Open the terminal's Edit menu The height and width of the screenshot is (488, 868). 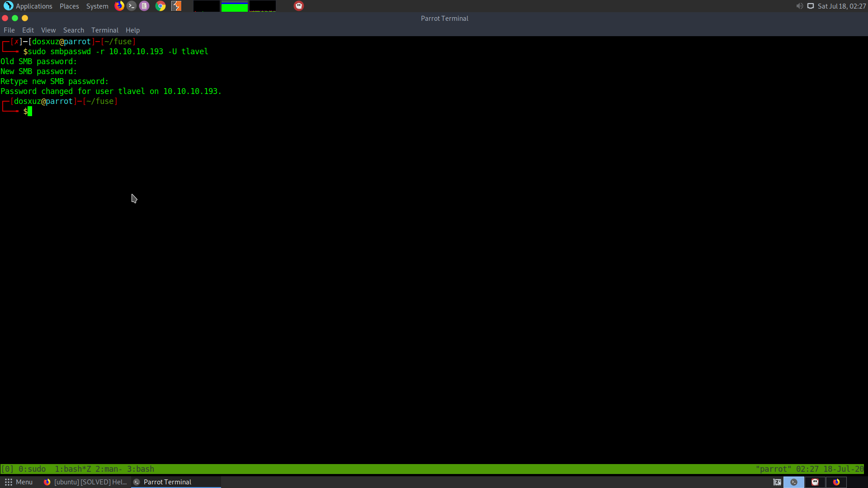tap(28, 30)
